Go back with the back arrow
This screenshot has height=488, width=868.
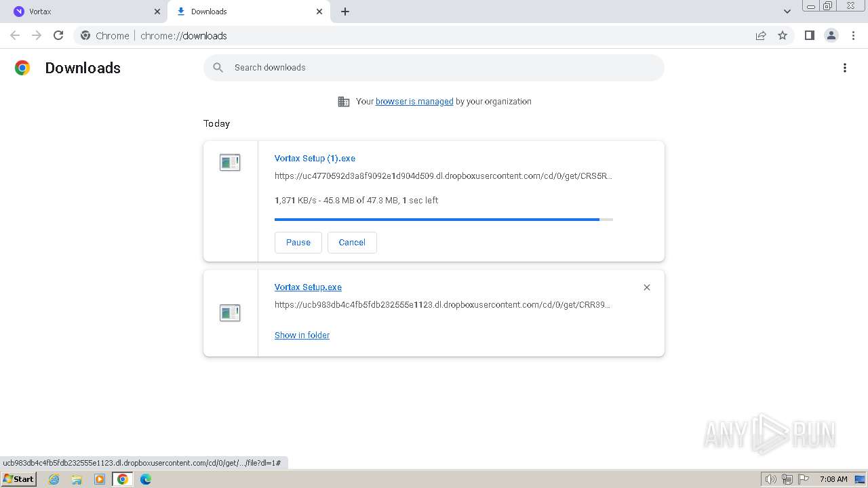(x=15, y=35)
